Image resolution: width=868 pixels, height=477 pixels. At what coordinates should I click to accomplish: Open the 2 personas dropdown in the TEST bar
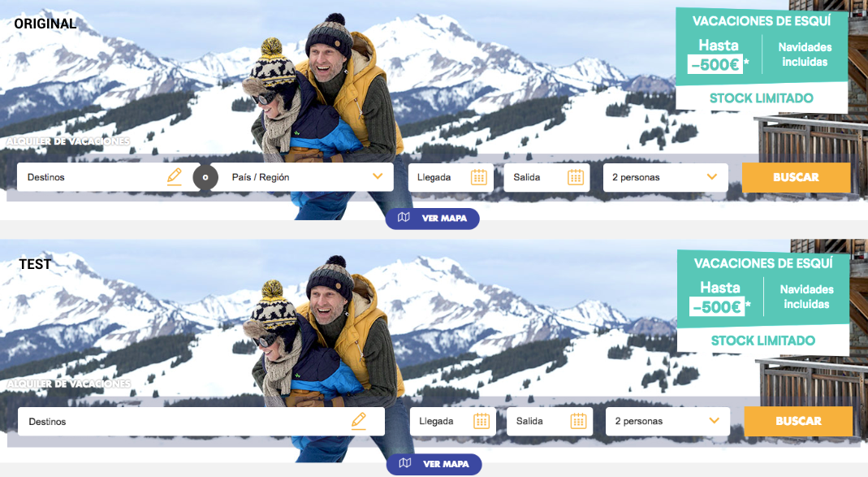[x=667, y=421]
